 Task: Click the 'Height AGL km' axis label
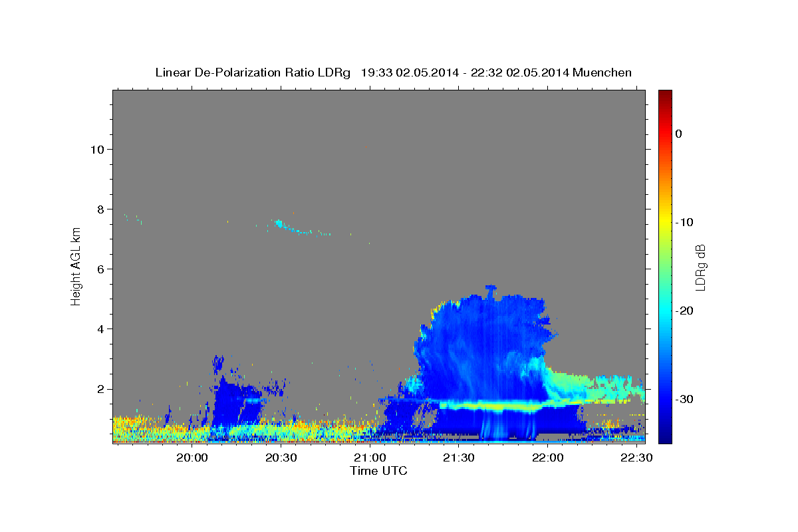(x=76, y=266)
